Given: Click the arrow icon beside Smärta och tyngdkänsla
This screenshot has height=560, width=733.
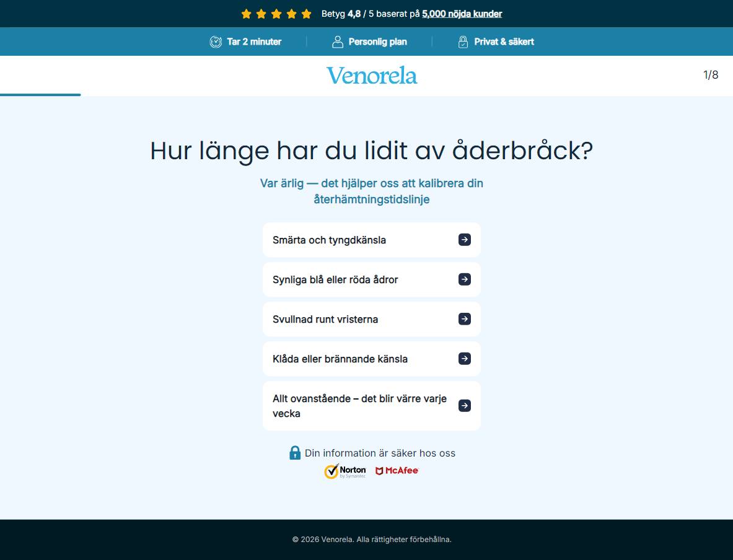Looking at the screenshot, I should [x=464, y=240].
